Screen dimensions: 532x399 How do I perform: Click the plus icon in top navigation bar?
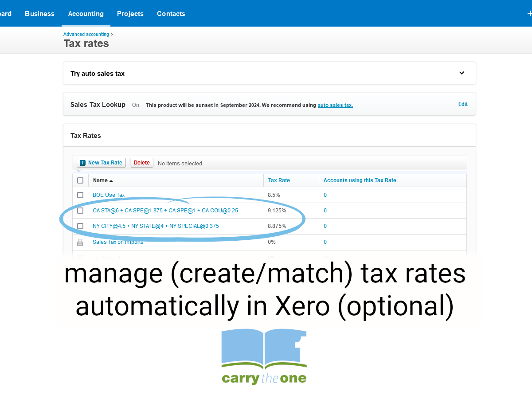click(529, 14)
